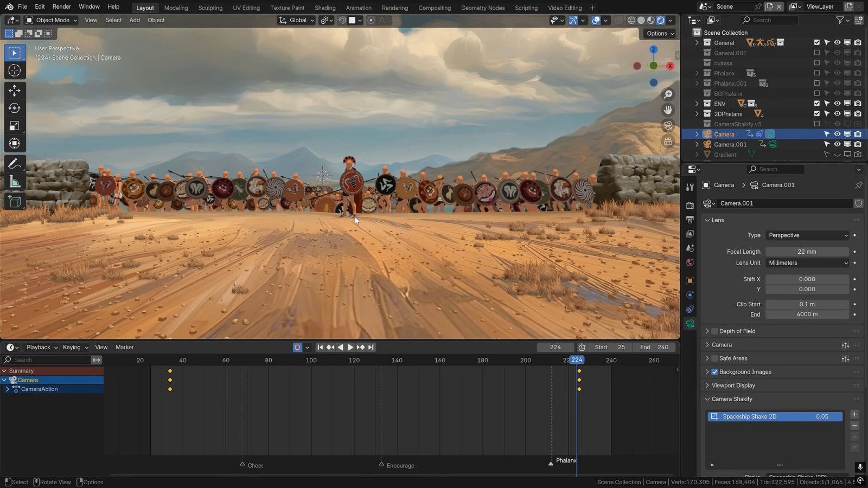Select the Encourage timeline marker
868x488 pixels.
(x=382, y=465)
